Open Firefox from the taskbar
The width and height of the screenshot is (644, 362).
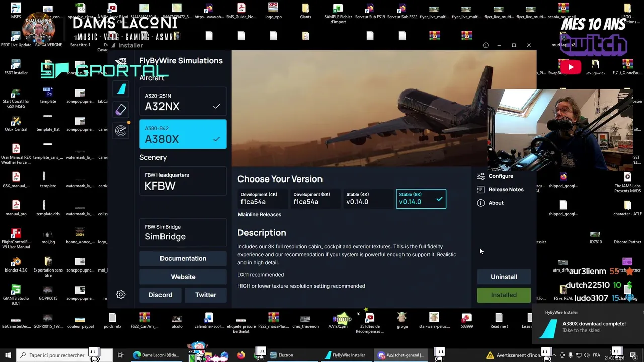pyautogui.click(x=241, y=355)
